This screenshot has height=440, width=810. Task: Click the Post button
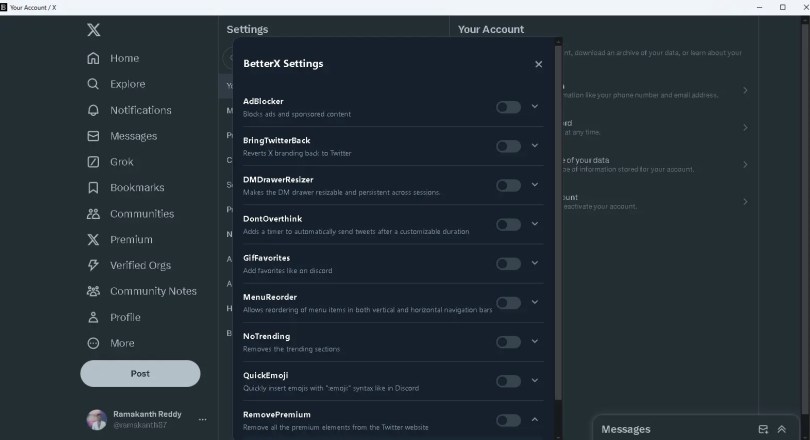point(140,373)
